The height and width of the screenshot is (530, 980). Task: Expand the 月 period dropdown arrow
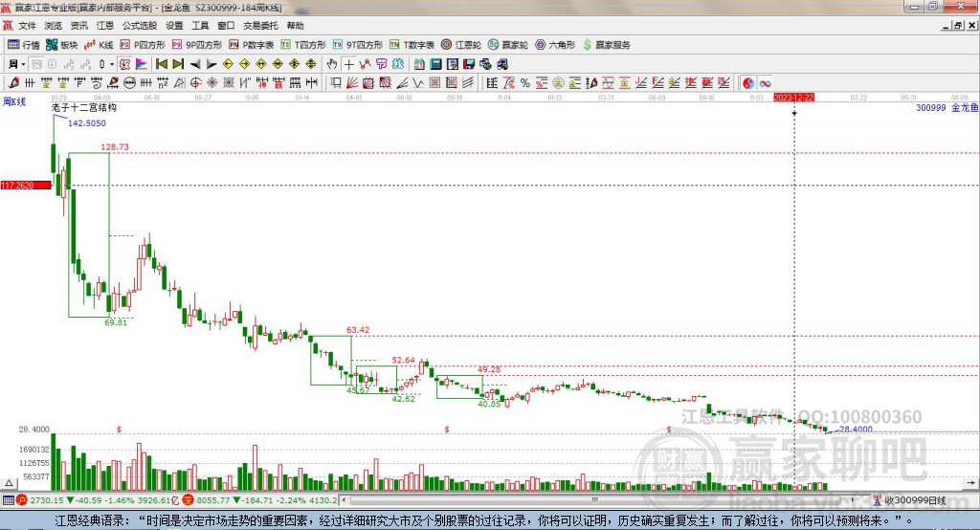[x=24, y=64]
